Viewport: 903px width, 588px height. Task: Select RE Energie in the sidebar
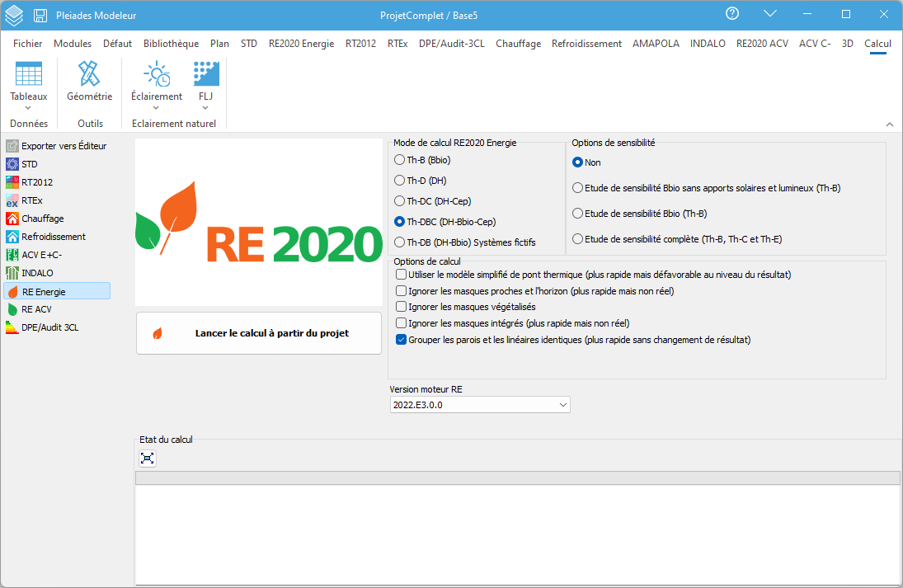coord(57,291)
